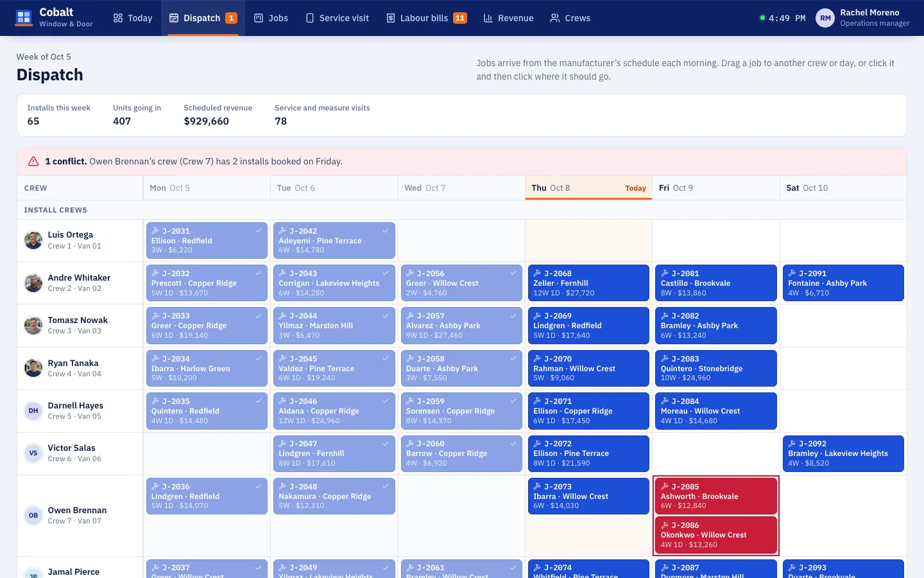Open Labour bills tab

tap(426, 18)
